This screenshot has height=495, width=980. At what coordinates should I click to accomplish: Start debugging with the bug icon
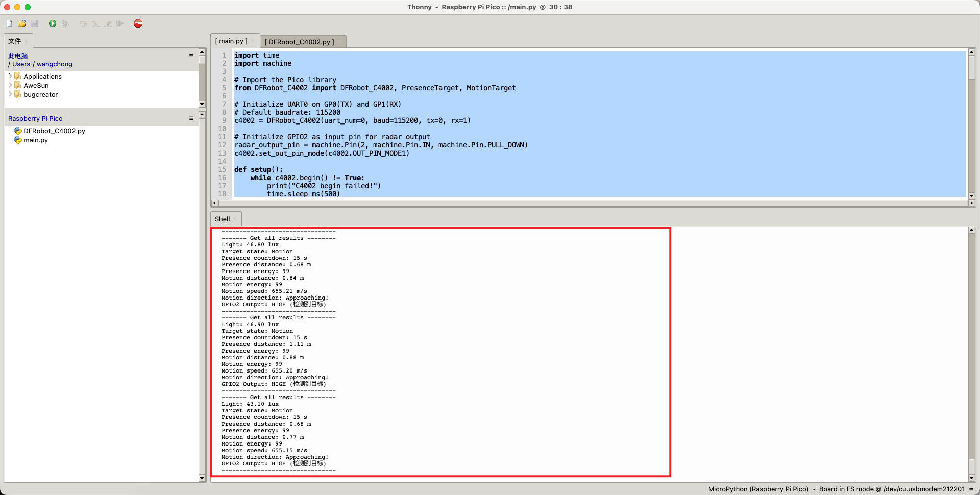[x=65, y=23]
